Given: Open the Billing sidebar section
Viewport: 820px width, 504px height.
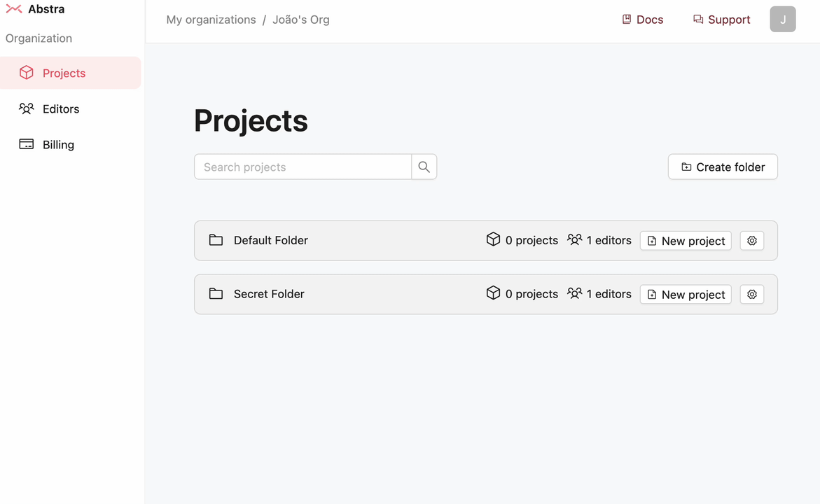Looking at the screenshot, I should 58,144.
